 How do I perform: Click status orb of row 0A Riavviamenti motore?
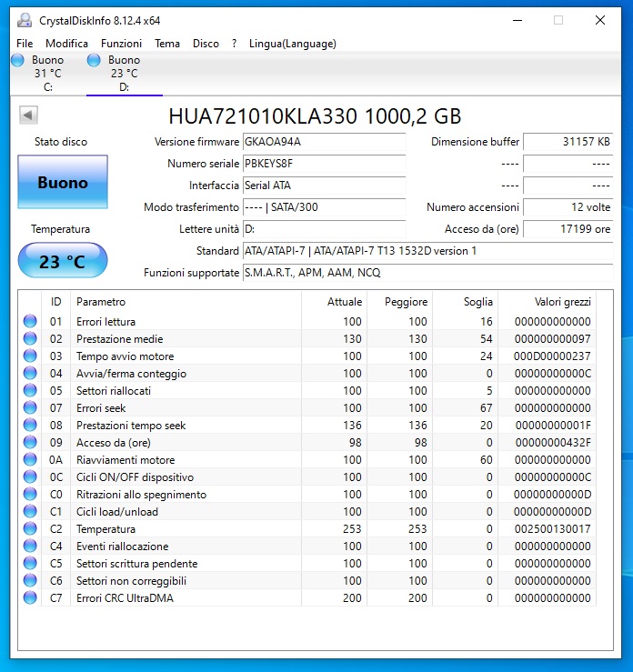(x=30, y=459)
